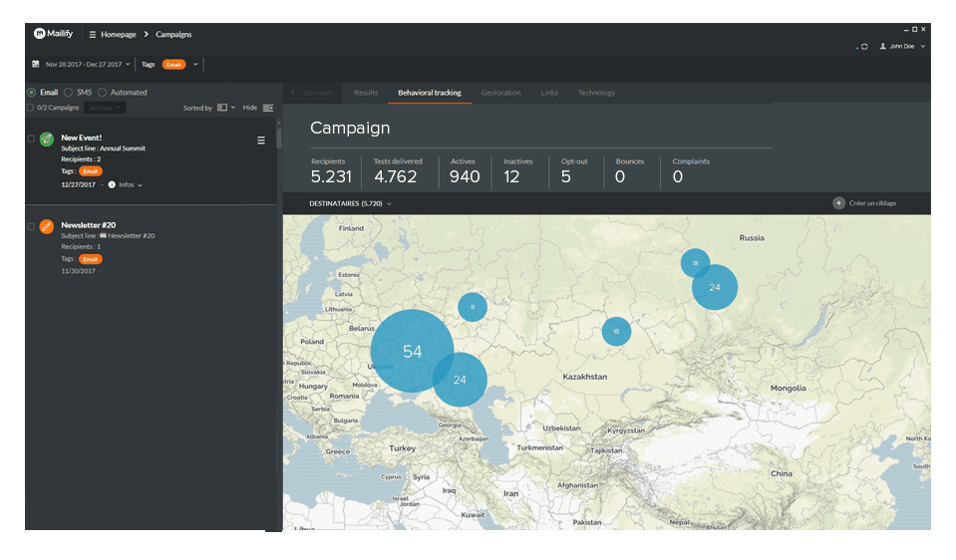Click the breadcrumb chevron after Homepage
Viewport: 956px width, 560px height.
[x=147, y=34]
